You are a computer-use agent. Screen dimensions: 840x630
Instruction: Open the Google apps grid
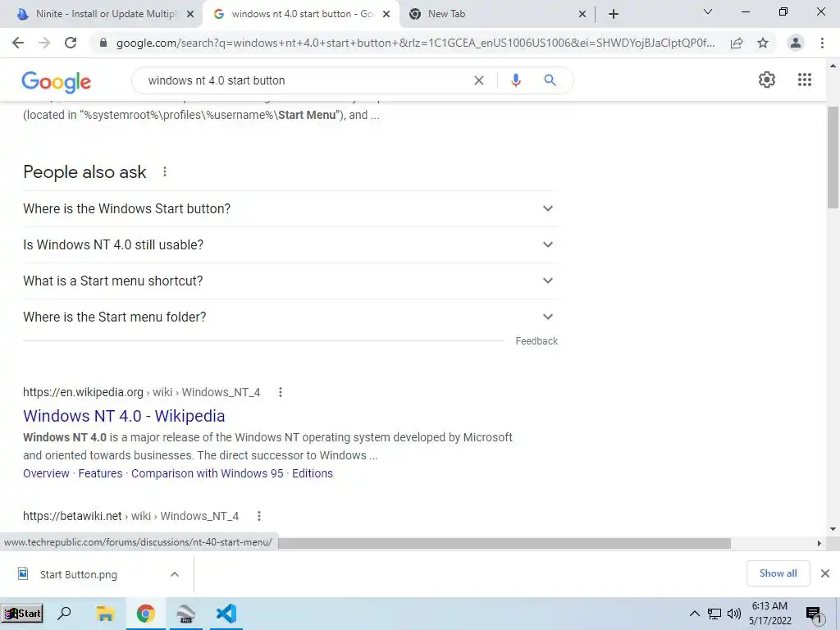coord(805,80)
